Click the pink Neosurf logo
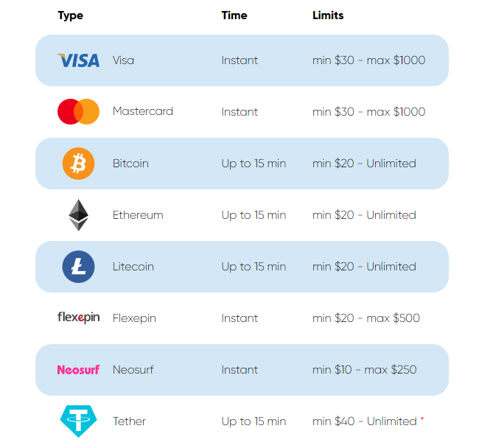The width and height of the screenshot is (479, 448). tap(79, 370)
